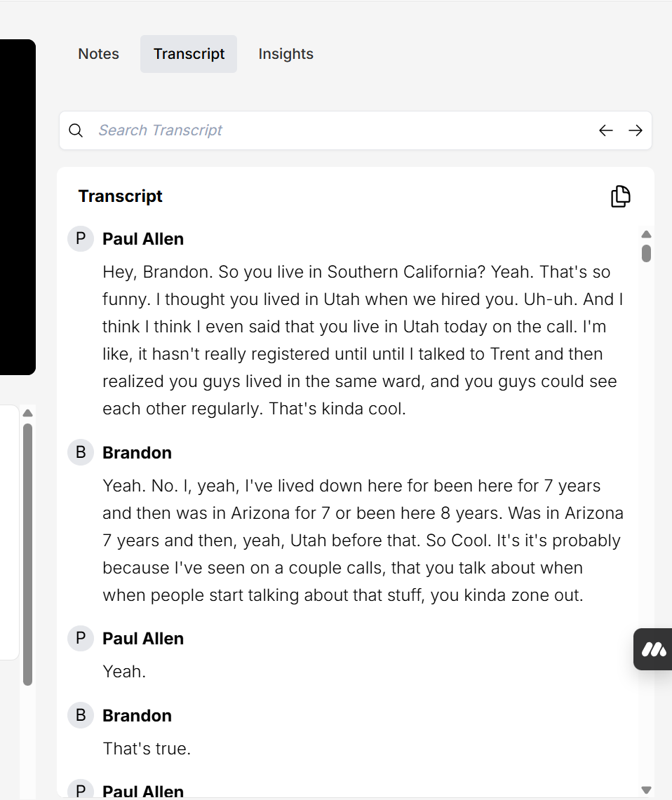Click the Brandon speaker name above 'That's true.'
The width and height of the screenshot is (672, 800).
pyautogui.click(x=137, y=715)
